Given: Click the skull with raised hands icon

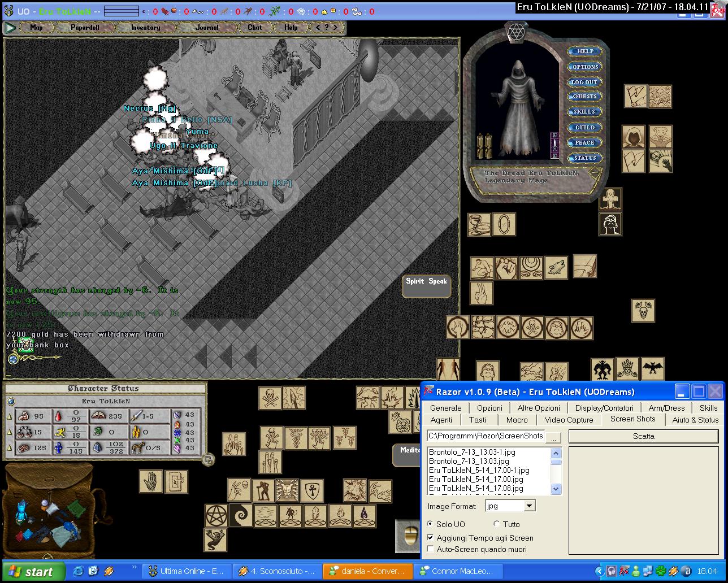Looking at the screenshot, I should tap(643, 311).
